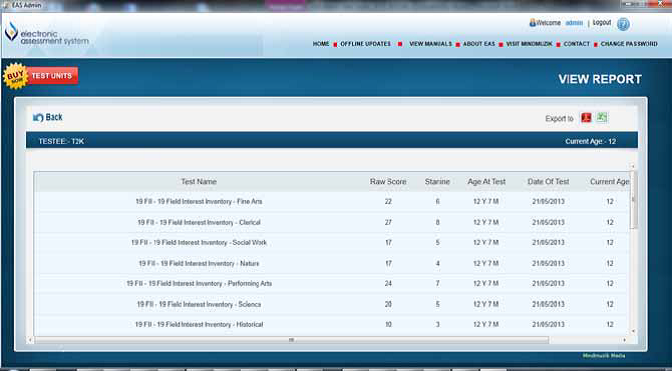Open the HOME menu item
Screen dimensions: 672x371
point(321,44)
